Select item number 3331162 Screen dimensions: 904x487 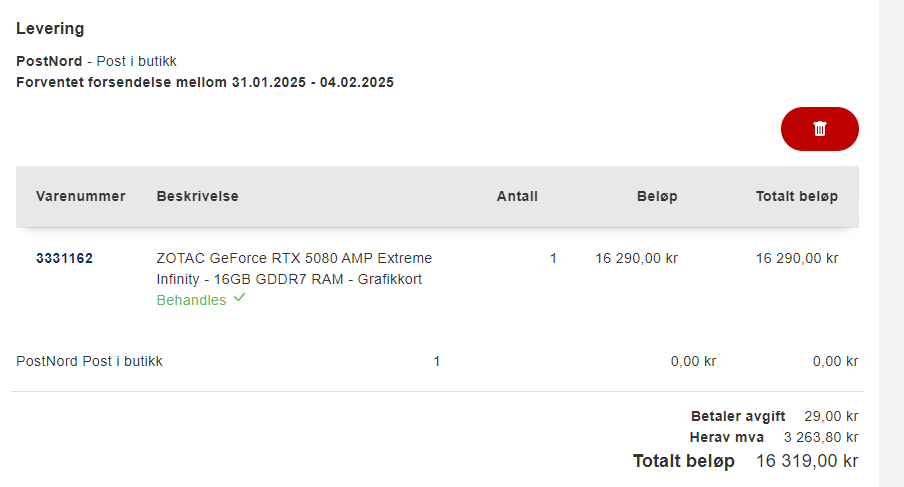click(64, 258)
